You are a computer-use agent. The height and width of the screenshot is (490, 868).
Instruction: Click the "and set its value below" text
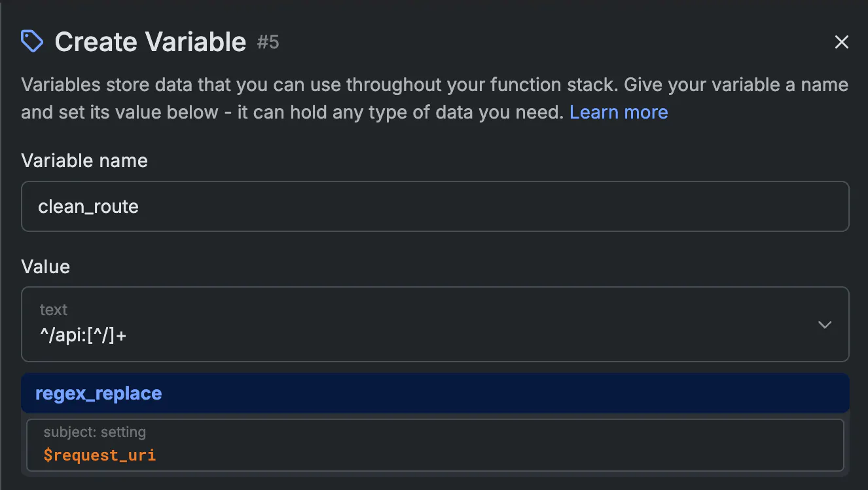(119, 112)
